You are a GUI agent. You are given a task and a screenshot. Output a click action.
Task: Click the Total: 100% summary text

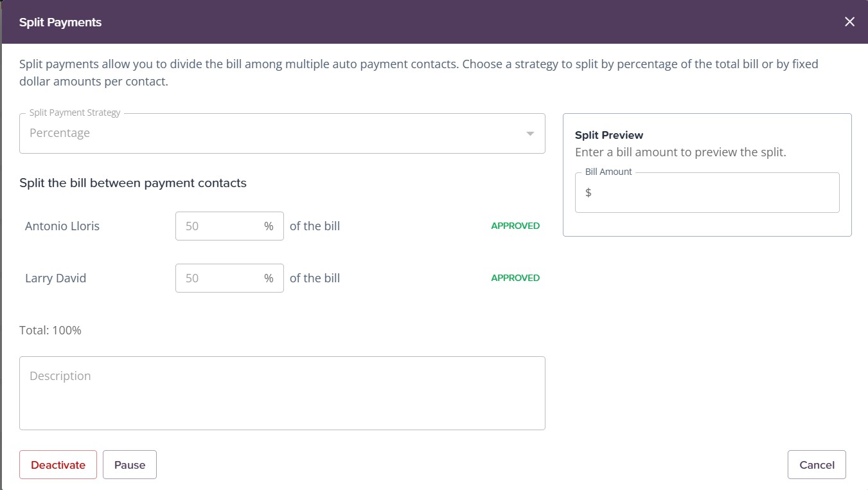point(50,331)
